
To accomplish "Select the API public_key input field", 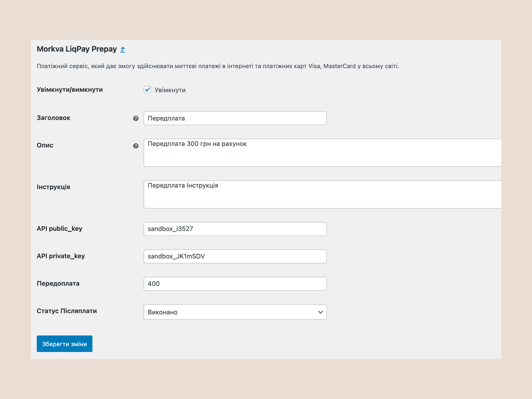I will 235,229.
